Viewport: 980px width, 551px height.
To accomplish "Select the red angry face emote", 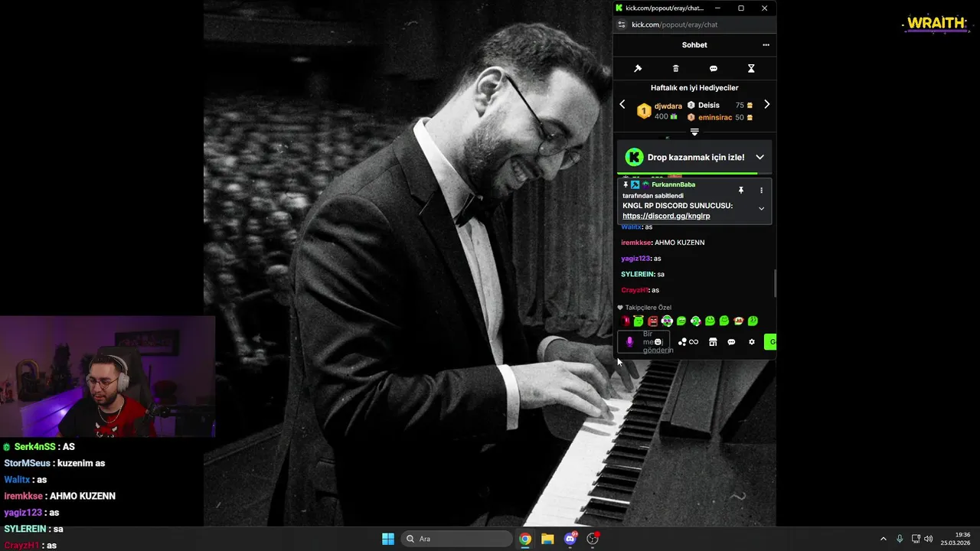I will 652,321.
